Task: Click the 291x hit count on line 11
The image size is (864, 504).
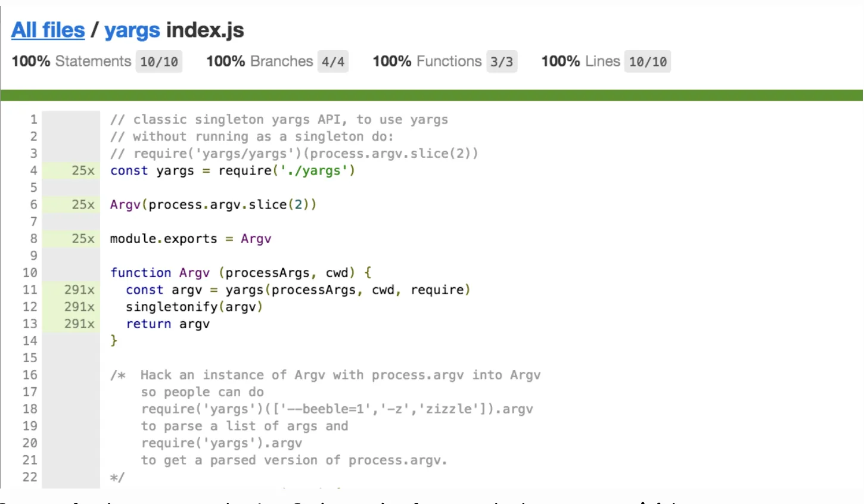Action: (79, 290)
